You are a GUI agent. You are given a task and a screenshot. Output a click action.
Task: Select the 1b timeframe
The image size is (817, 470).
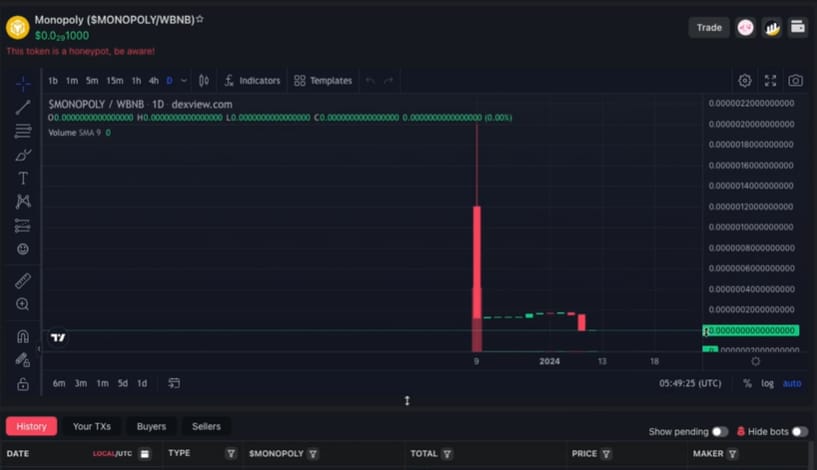(53, 81)
